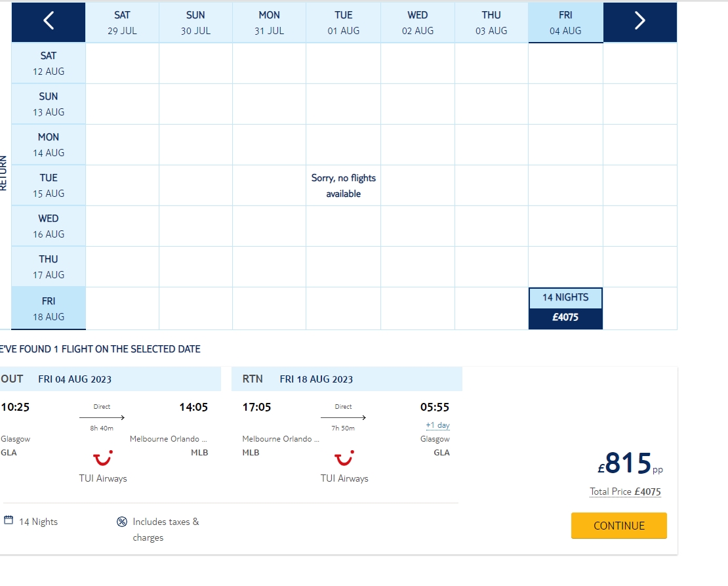Select SAT 29 JUL outbound column header
This screenshot has width=728, height=586.
point(122,23)
